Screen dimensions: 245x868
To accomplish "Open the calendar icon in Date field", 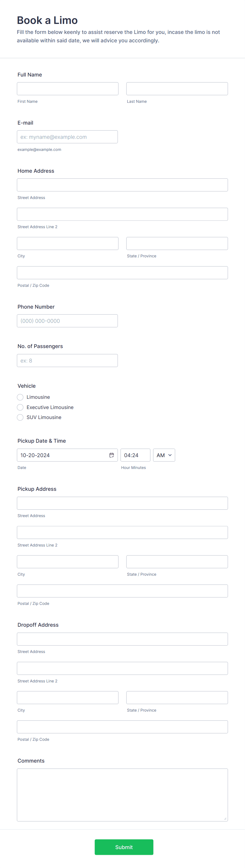I will coord(112,455).
